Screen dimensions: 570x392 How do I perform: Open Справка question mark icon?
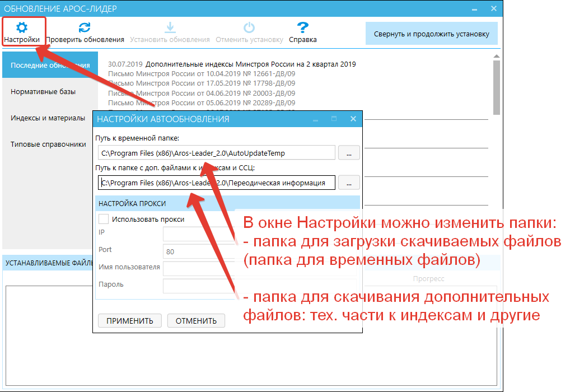coord(302,27)
